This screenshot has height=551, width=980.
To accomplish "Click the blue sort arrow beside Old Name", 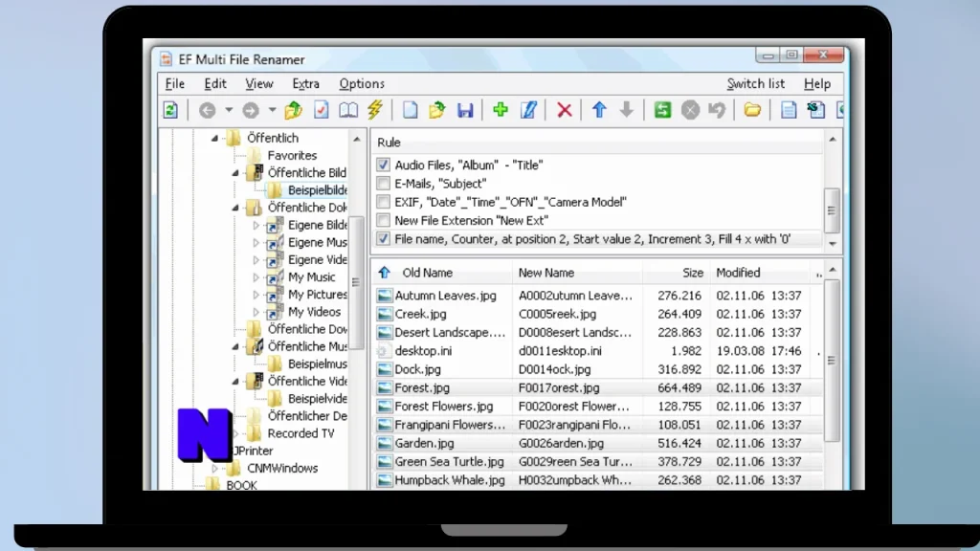I will 384,273.
